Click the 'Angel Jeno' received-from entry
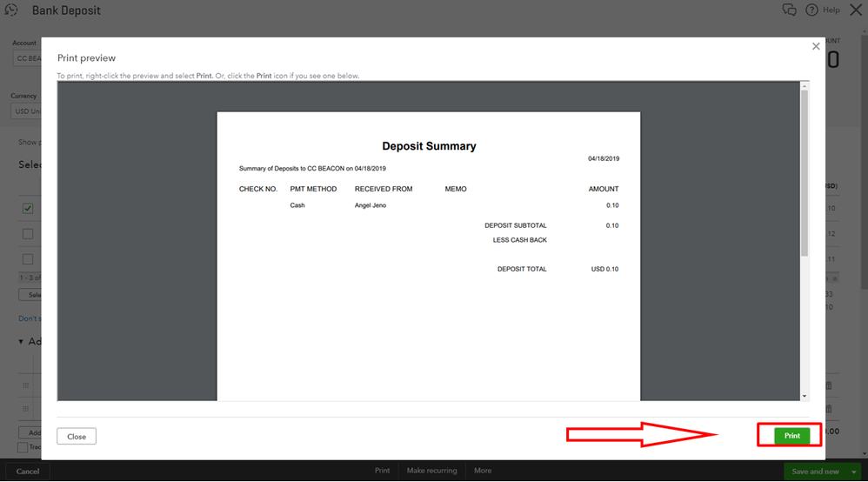Image resolution: width=868 pixels, height=482 pixels. pyautogui.click(x=371, y=205)
